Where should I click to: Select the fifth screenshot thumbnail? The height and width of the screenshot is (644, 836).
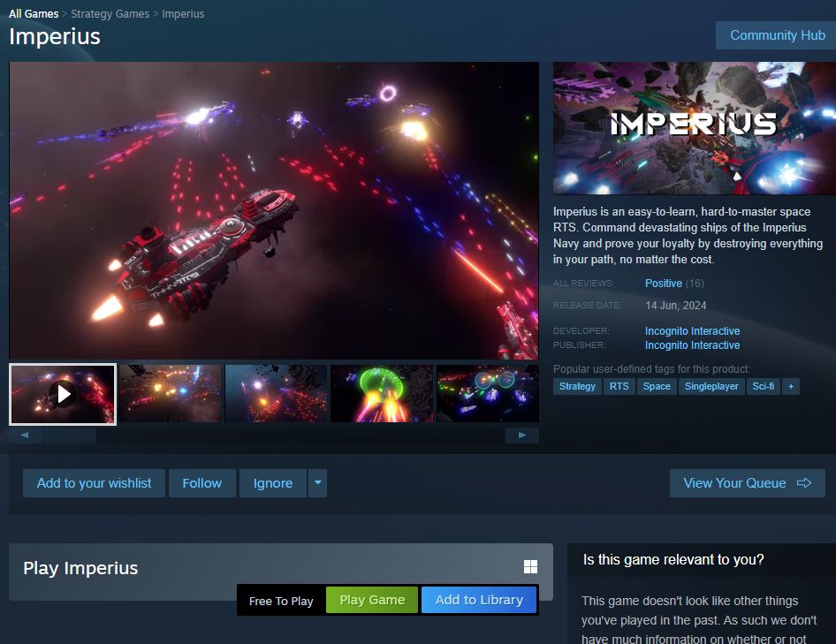pos(487,393)
